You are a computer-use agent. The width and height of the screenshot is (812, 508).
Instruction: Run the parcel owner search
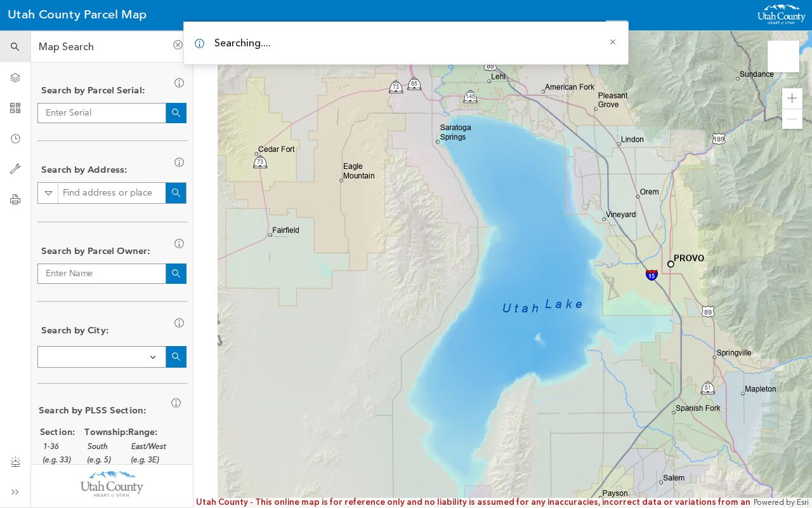[x=176, y=274]
